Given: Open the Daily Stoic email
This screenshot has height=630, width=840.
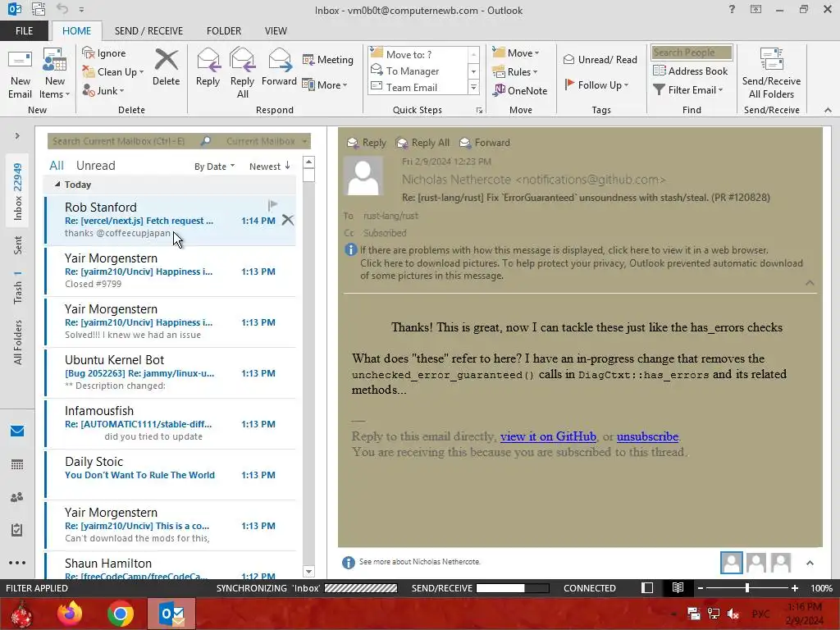Looking at the screenshot, I should pyautogui.click(x=170, y=475).
